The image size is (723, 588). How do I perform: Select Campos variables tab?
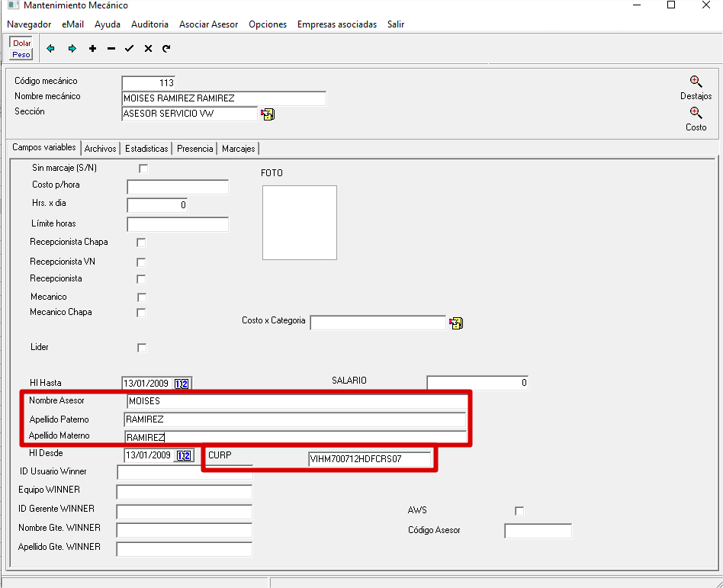43,148
